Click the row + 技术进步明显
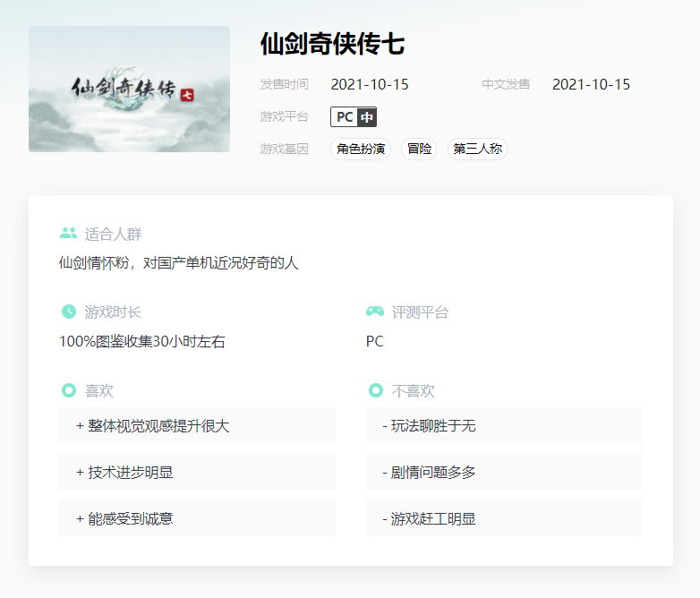Image resolution: width=700 pixels, height=598 pixels. [197, 472]
